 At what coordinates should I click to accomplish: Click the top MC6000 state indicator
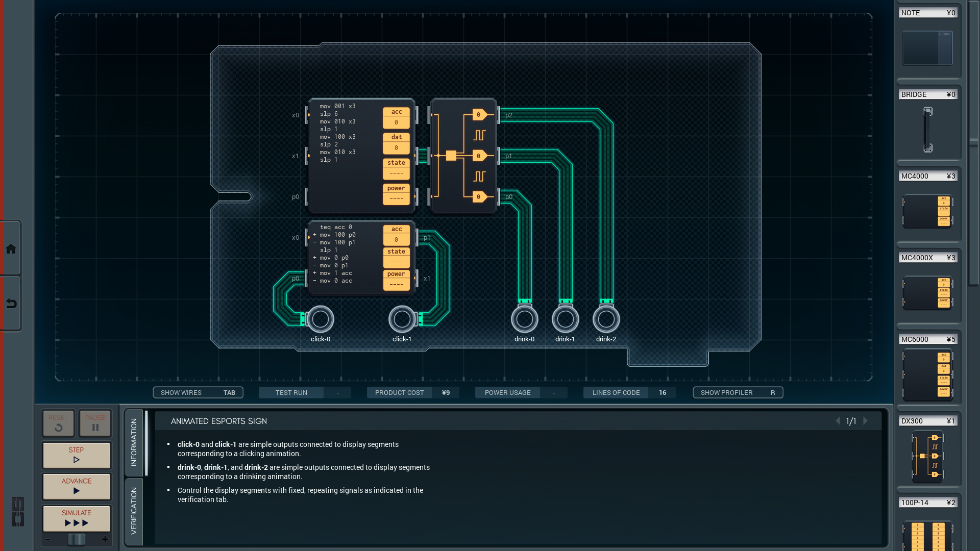(397, 168)
